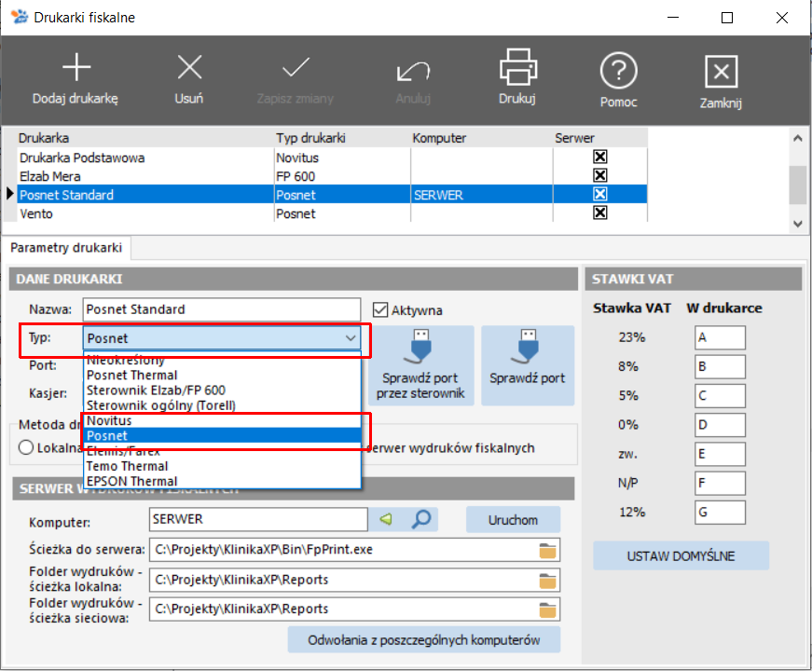Screen dimensions: 812x671
Task: Choose Sterownik Elzab/FP 600 option
Action: click(222, 390)
